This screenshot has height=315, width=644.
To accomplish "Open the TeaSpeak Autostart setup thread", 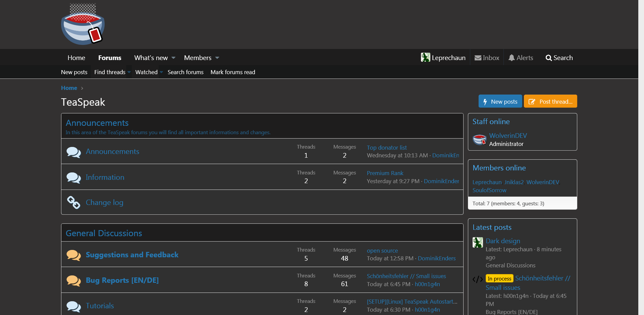I will pyautogui.click(x=412, y=302).
